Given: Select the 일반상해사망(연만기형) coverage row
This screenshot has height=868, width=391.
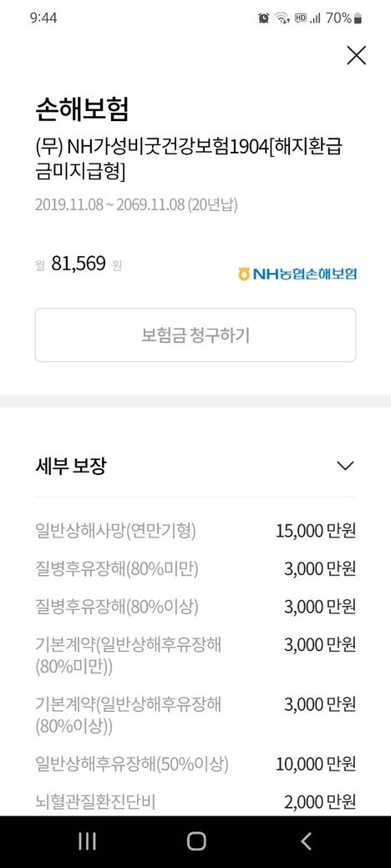Looking at the screenshot, I should pos(195,532).
